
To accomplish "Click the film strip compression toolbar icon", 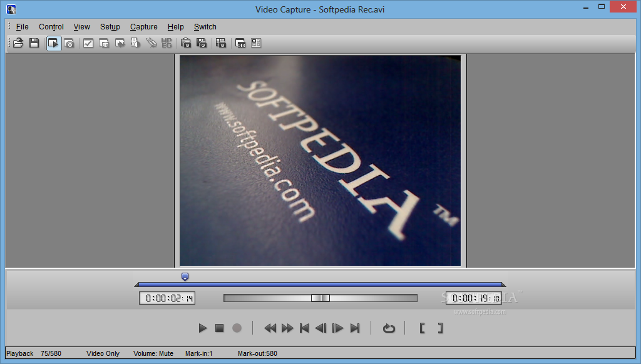I will [x=135, y=43].
